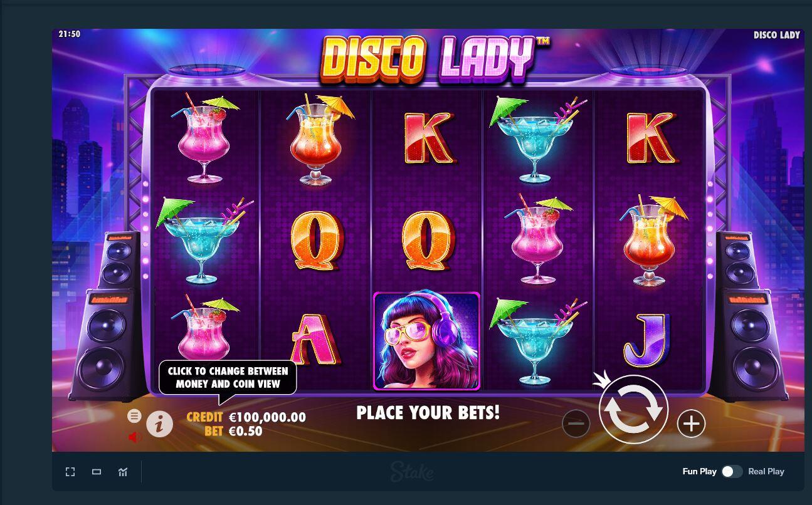Select the Real Play label

[x=766, y=472]
